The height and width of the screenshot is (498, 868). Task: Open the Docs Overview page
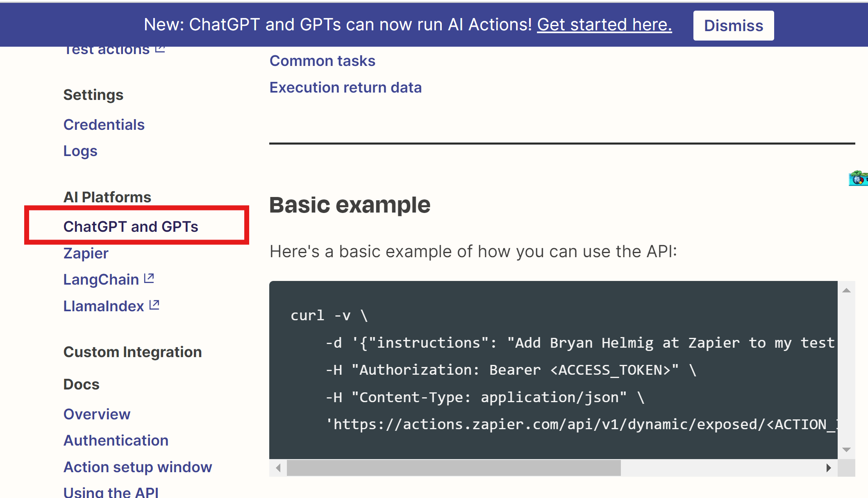tap(97, 414)
